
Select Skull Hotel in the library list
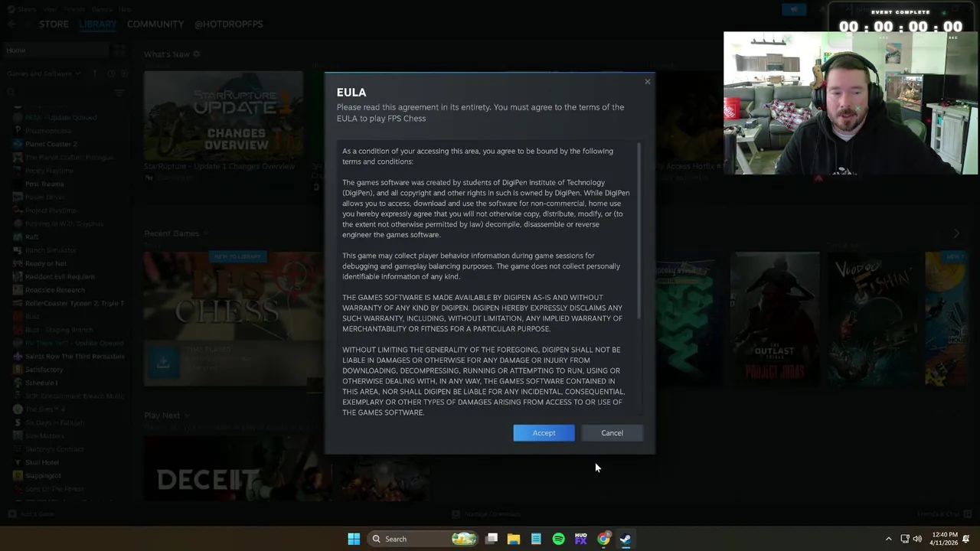[41, 462]
